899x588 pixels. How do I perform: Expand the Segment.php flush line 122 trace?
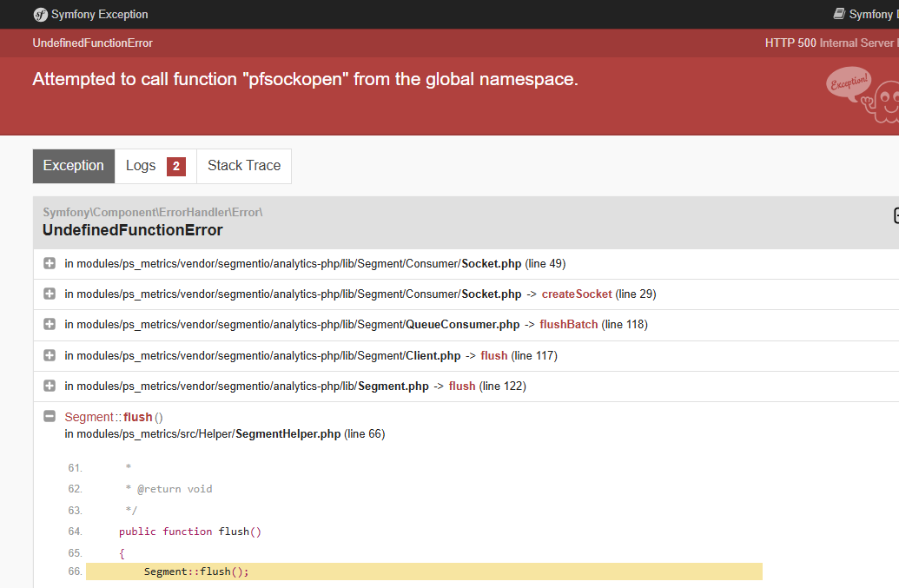click(x=50, y=386)
